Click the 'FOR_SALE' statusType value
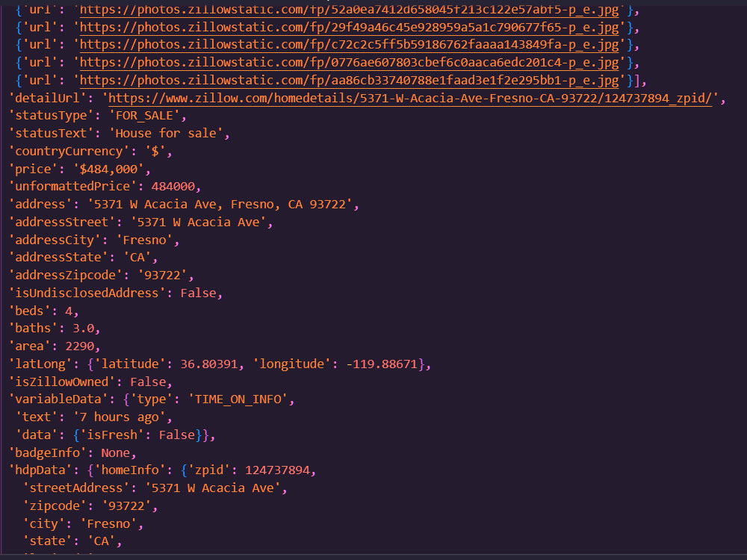This screenshot has width=747, height=560. [144, 116]
